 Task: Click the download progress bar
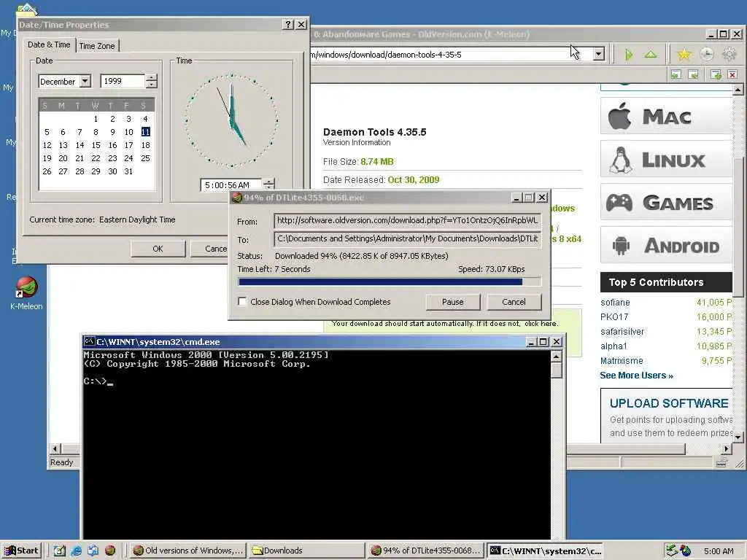point(390,281)
